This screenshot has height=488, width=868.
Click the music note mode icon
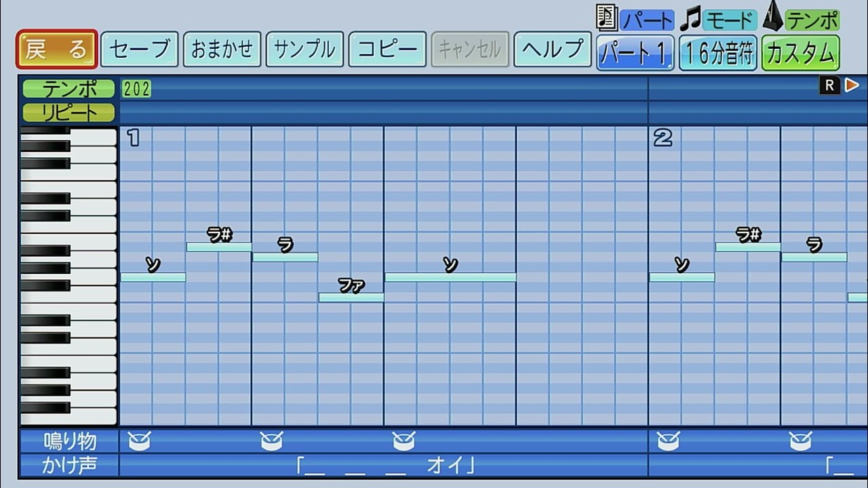pos(690,19)
